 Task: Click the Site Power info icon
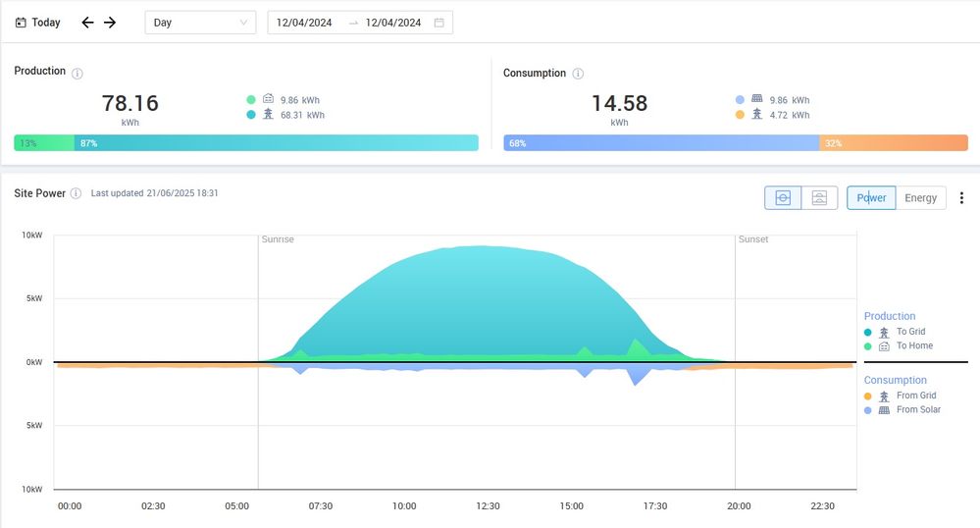77,194
